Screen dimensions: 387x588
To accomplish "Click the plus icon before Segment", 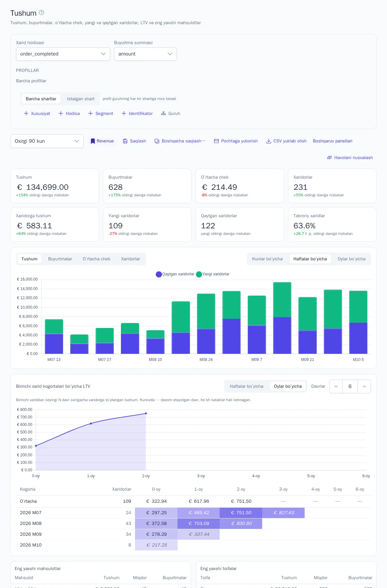I will [x=91, y=113].
